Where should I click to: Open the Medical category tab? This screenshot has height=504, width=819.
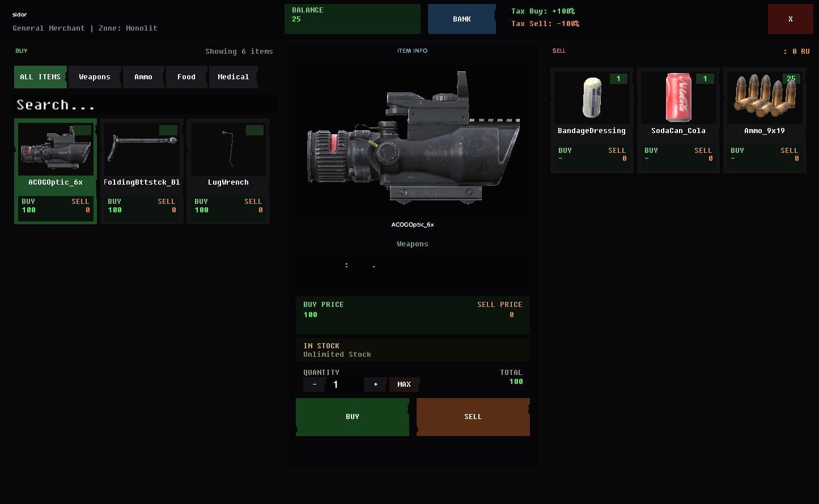[234, 77]
